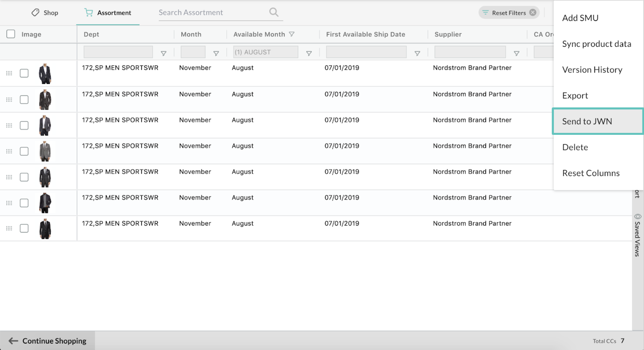Open the Available Month AUGUST filter dropdown
The width and height of the screenshot is (644, 350).
pyautogui.click(x=266, y=52)
